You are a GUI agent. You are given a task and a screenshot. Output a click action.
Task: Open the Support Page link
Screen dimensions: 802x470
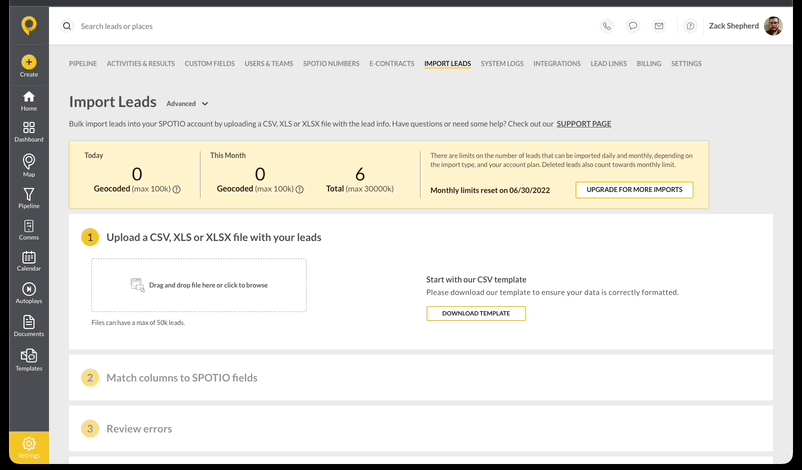click(x=584, y=124)
